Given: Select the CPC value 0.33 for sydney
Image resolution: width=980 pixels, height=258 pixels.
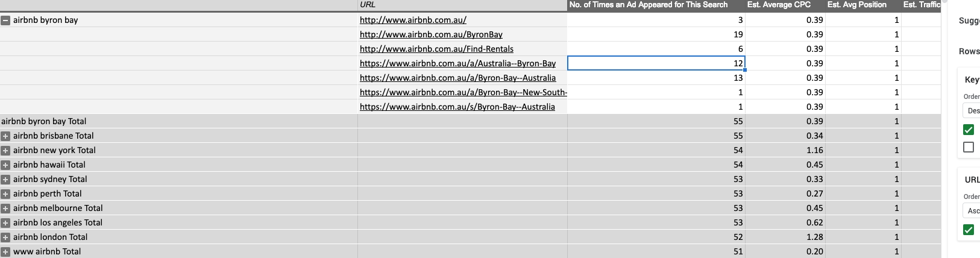Looking at the screenshot, I should click(x=785, y=179).
